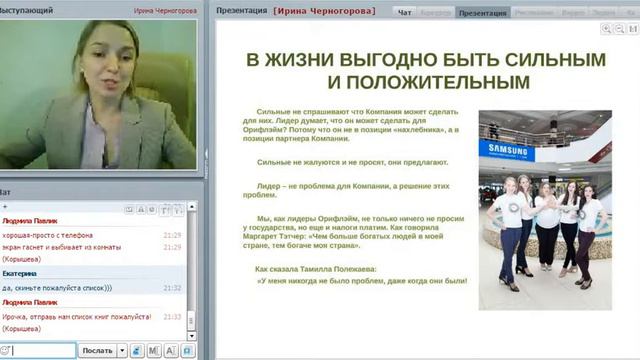Click the slide title 'В ЖИЗНИ ВЫГОДНО БЫТЬ СИЛЬНЫМ'
Viewport: 640px width, 360px height.
426,60
